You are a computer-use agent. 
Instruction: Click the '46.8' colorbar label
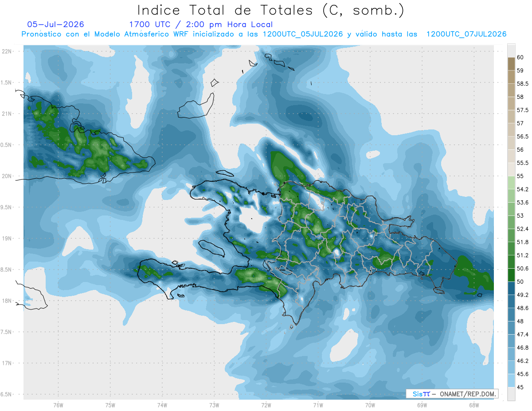coord(523,348)
